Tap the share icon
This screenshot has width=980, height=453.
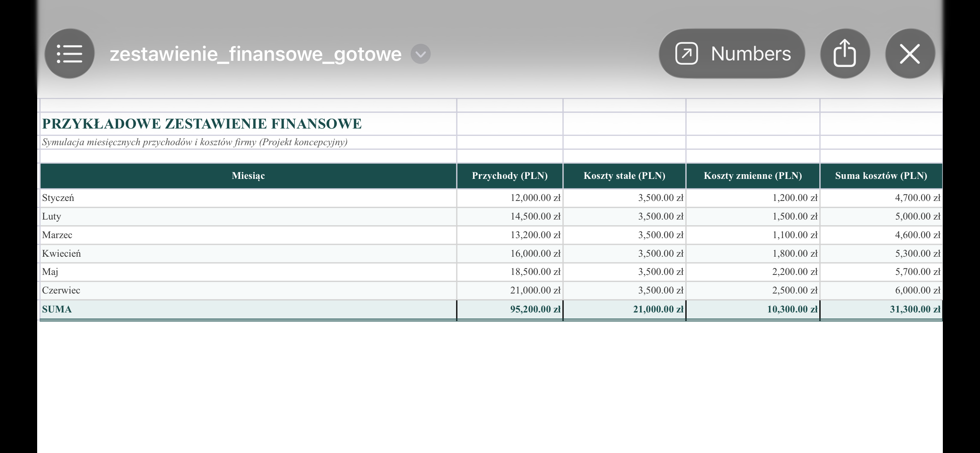coord(845,53)
